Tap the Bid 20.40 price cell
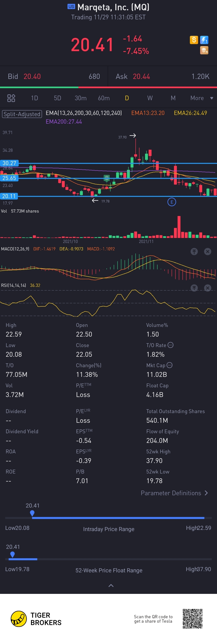Screen dimensions: 217x644 pos(54,76)
